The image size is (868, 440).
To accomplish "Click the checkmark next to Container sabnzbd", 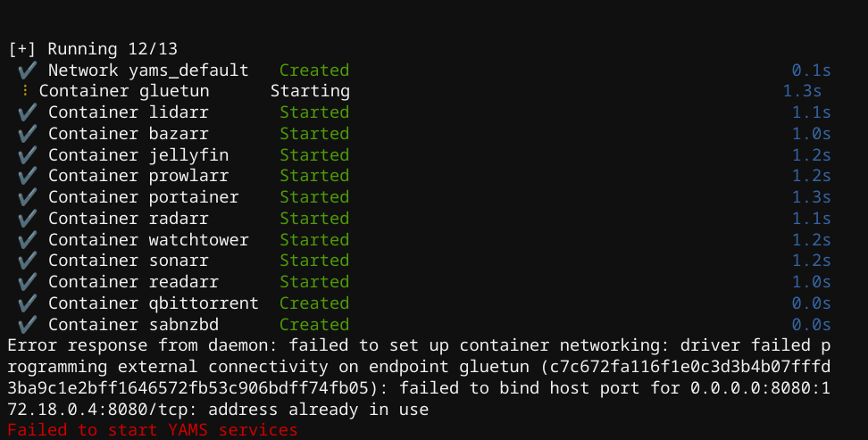I will coord(26,325).
